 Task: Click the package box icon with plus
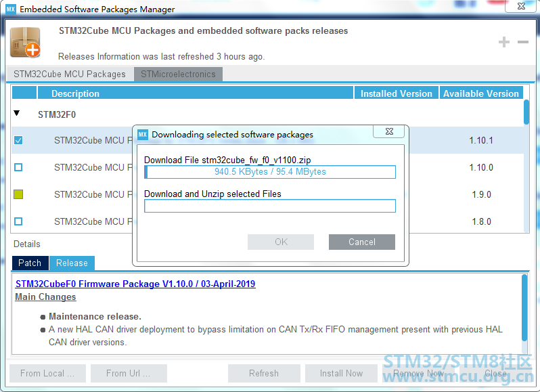[25, 43]
